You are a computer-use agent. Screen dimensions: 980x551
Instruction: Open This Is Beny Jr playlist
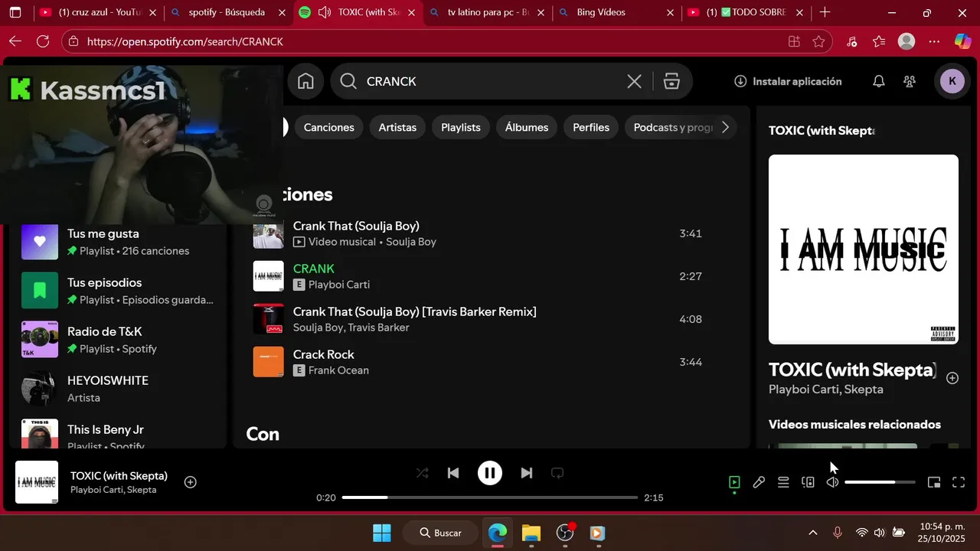(x=119, y=433)
